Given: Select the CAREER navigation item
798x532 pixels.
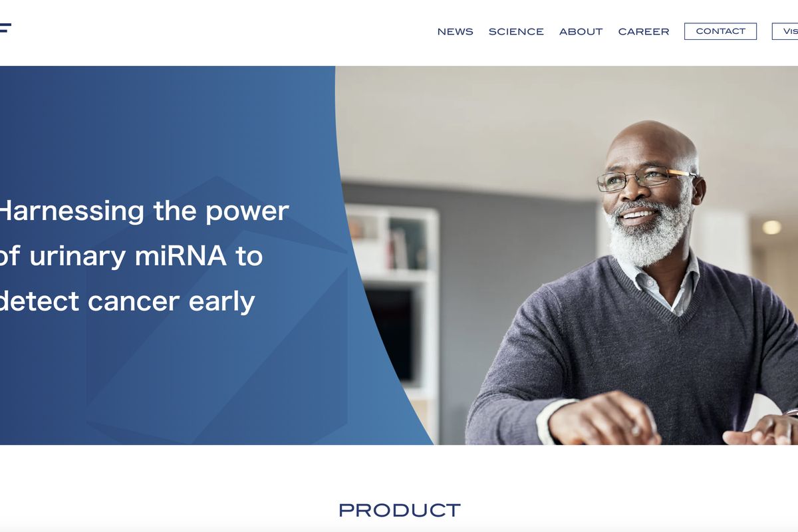Looking at the screenshot, I should click(644, 31).
